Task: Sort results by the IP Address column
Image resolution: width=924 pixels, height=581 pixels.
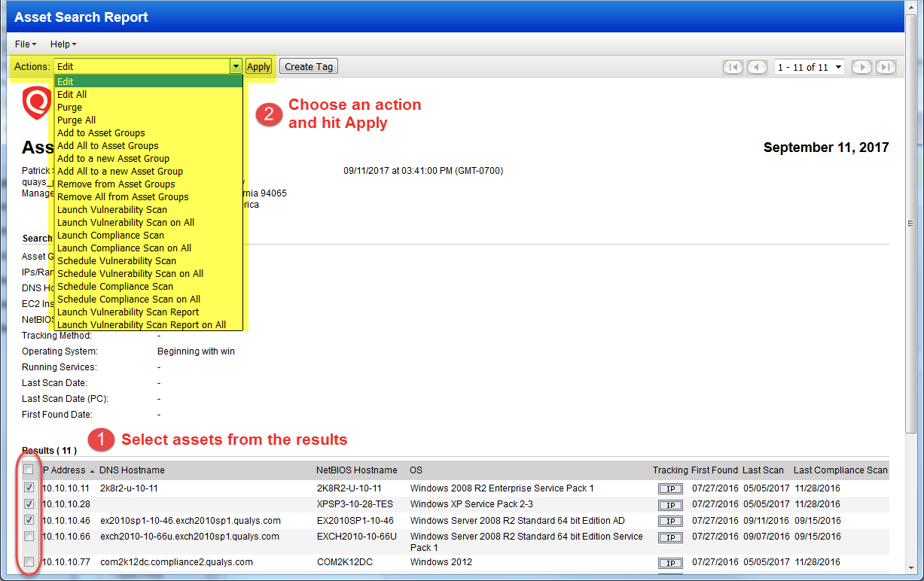Action: click(x=62, y=470)
